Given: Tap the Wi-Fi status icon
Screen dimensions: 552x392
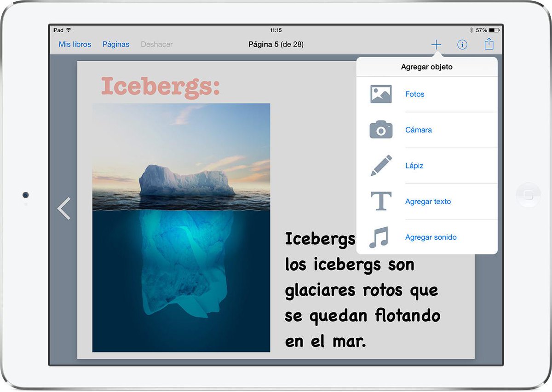Looking at the screenshot, I should (69, 30).
